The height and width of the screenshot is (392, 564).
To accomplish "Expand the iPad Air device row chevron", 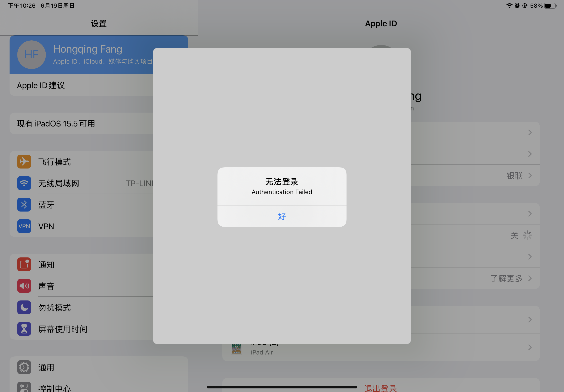I will (x=530, y=347).
